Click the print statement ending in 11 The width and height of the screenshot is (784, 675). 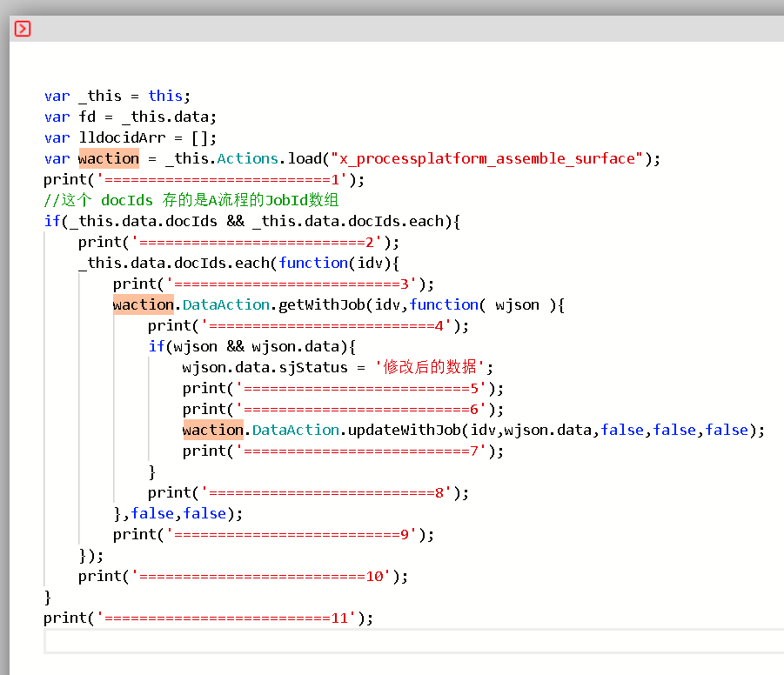[208, 618]
